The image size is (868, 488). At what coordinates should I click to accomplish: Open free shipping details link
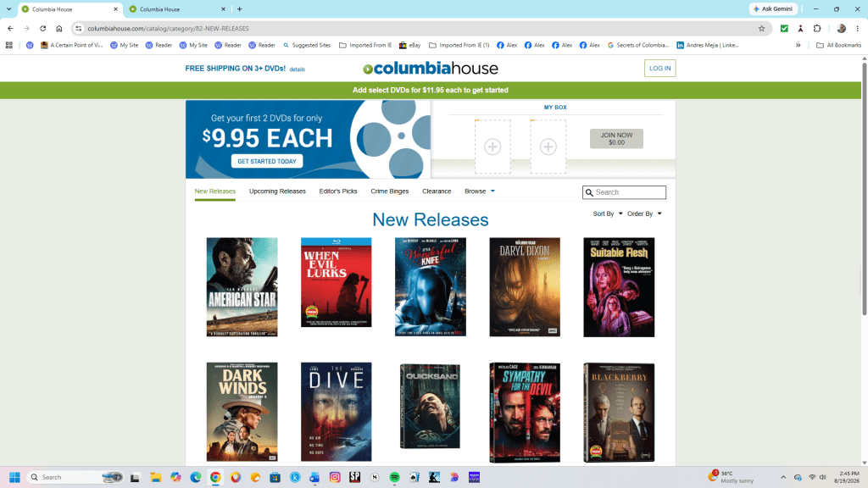(298, 69)
